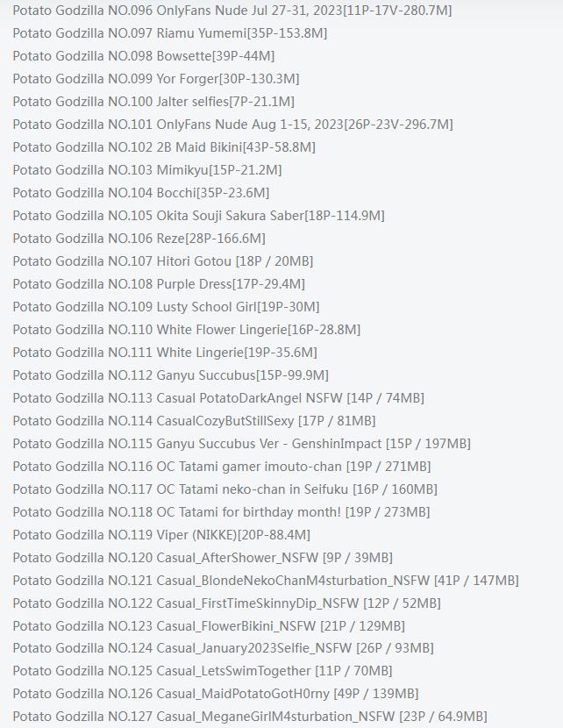Click NO.118 OC Tatami for birthday month entry
Viewport: 563px width, 728px height.
(x=221, y=511)
